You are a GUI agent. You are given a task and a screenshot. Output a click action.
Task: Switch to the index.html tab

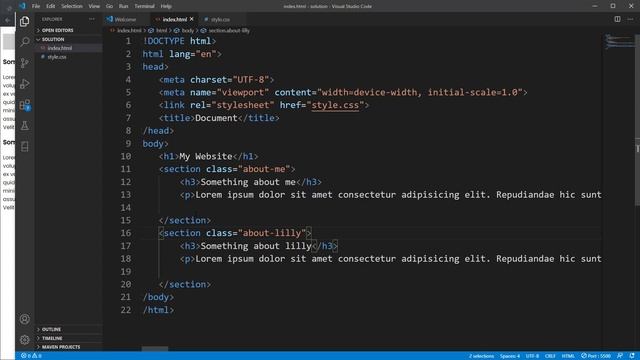click(174, 19)
